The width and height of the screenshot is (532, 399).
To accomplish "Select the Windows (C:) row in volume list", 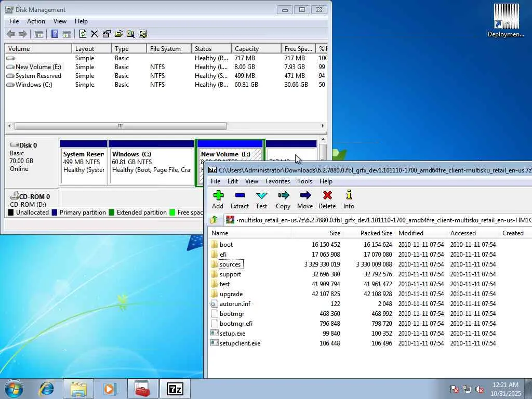I will click(x=166, y=85).
